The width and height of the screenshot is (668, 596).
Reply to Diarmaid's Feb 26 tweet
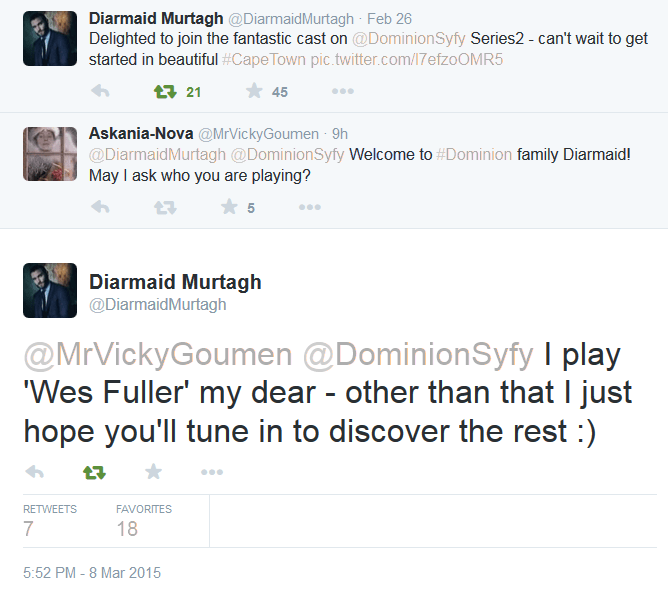[100, 92]
